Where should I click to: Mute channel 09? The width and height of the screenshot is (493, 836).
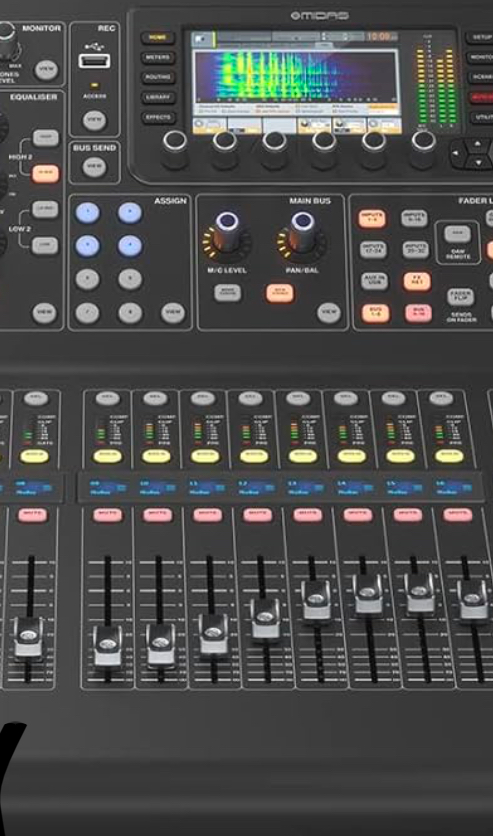[x=107, y=514]
